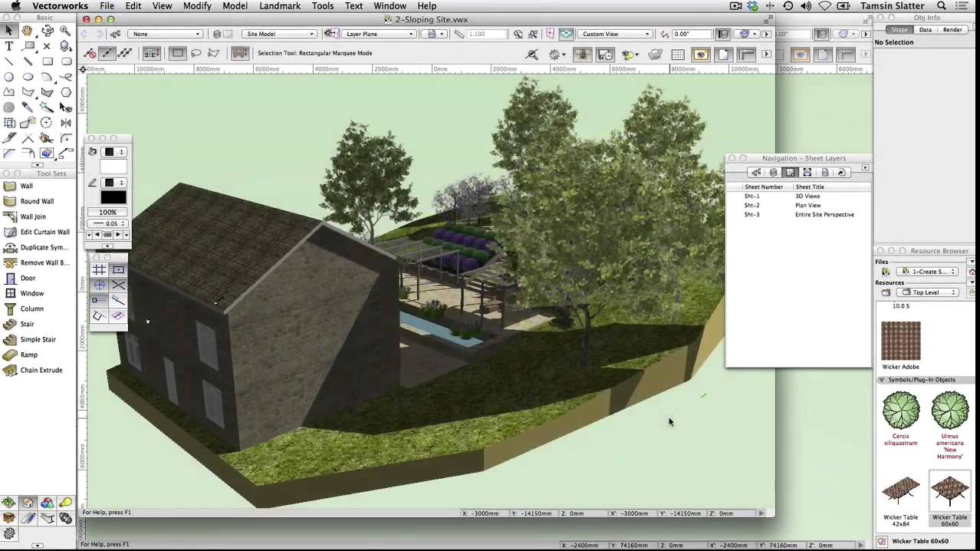Select the Column tool

(32, 308)
